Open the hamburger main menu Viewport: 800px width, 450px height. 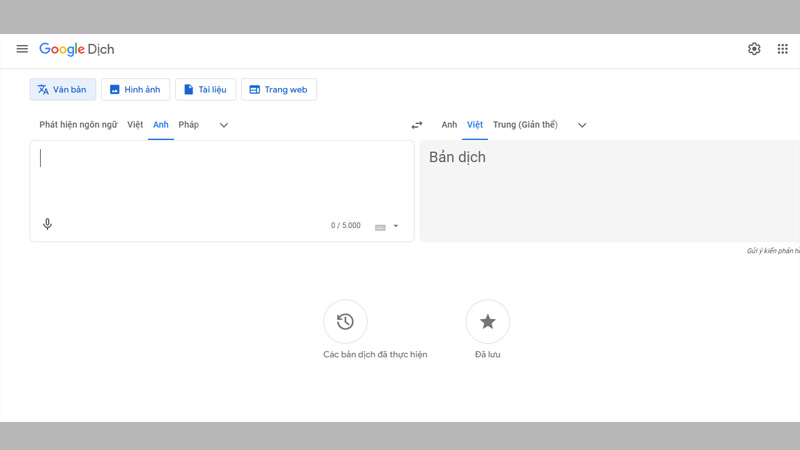(22, 49)
